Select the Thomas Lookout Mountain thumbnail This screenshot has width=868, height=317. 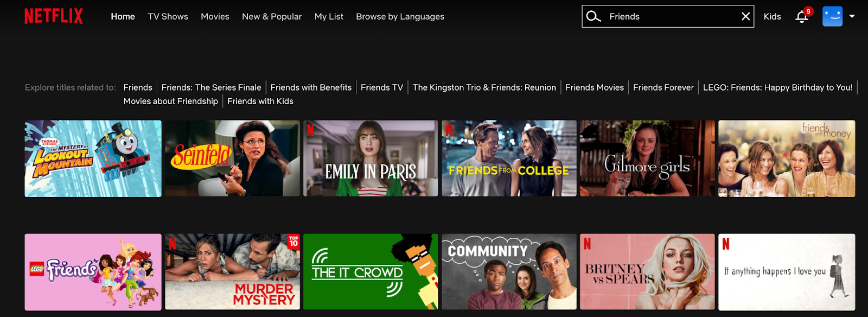coord(93,158)
